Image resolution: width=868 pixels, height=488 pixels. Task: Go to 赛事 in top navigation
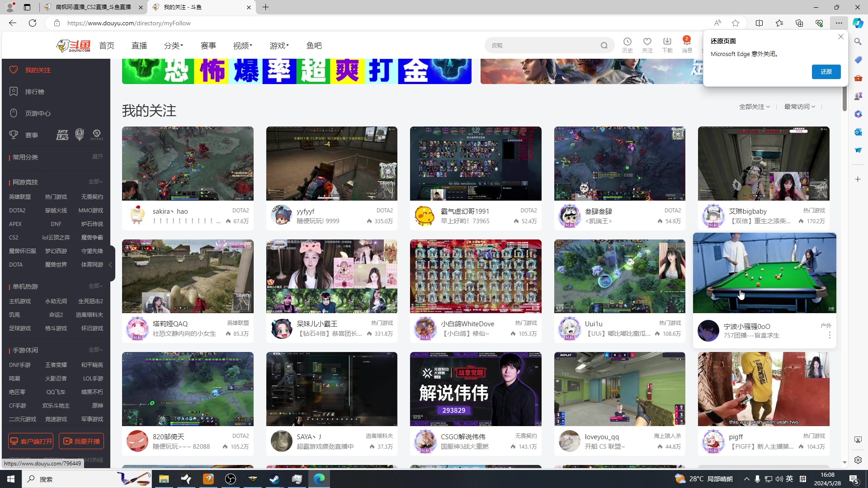coord(208,46)
